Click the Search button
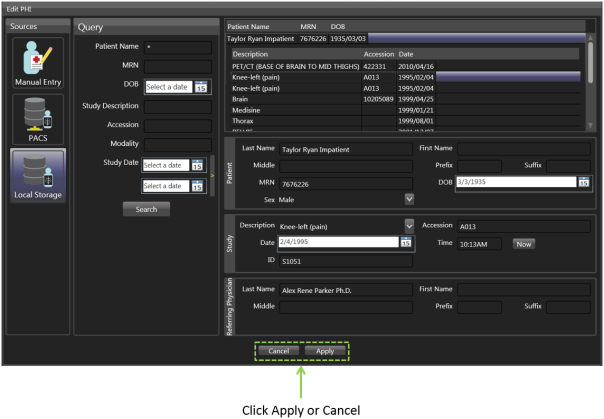Image resolution: width=604 pixels, height=419 pixels. tap(146, 209)
